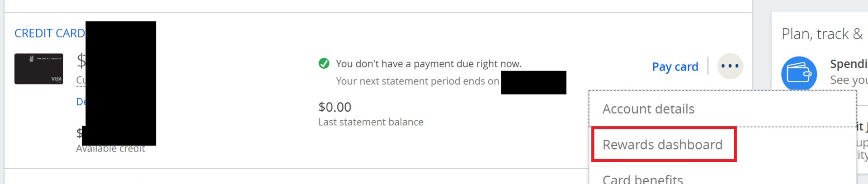Click the no payment due message
The image size is (868, 184).
428,64
